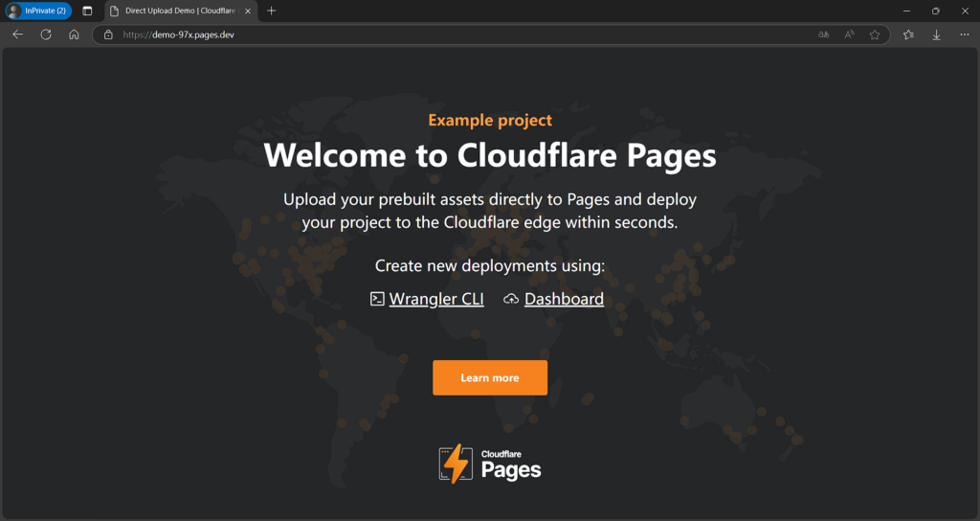980x521 pixels.
Task: Add this page to favorites with the star
Action: tap(875, 34)
